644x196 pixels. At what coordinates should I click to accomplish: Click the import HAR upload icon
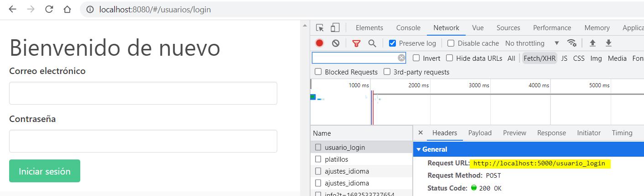tap(592, 43)
